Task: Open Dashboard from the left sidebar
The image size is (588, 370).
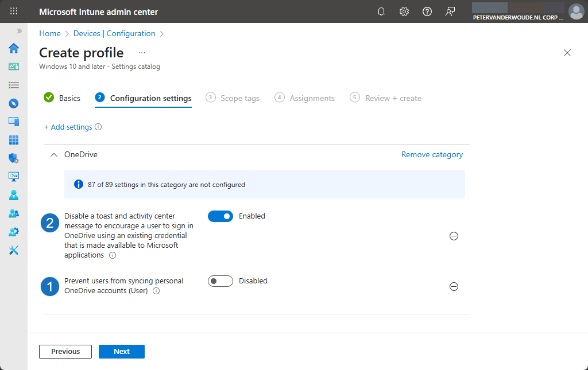Action: pos(14,67)
